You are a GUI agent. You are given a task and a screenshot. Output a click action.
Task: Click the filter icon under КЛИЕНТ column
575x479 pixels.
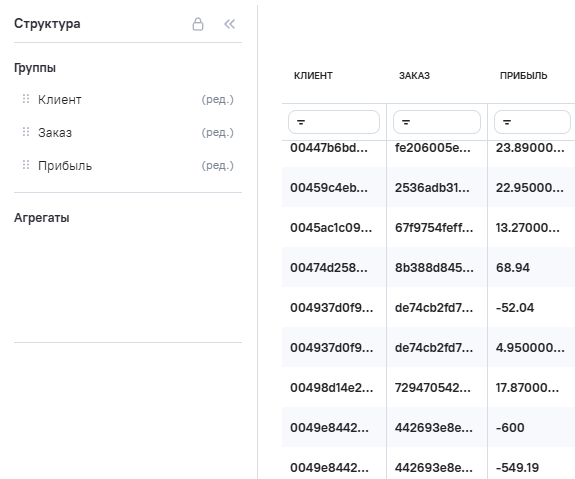[301, 122]
